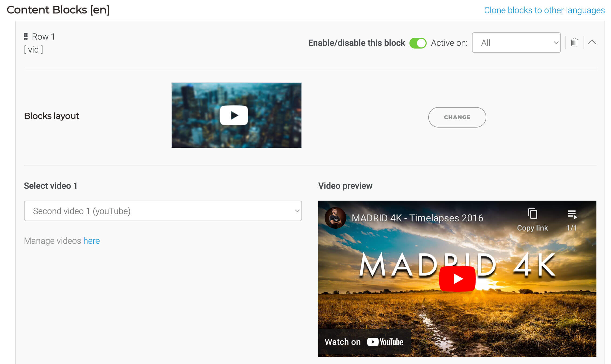611x364 pixels.
Task: Open the Active on dropdown
Action: [516, 43]
